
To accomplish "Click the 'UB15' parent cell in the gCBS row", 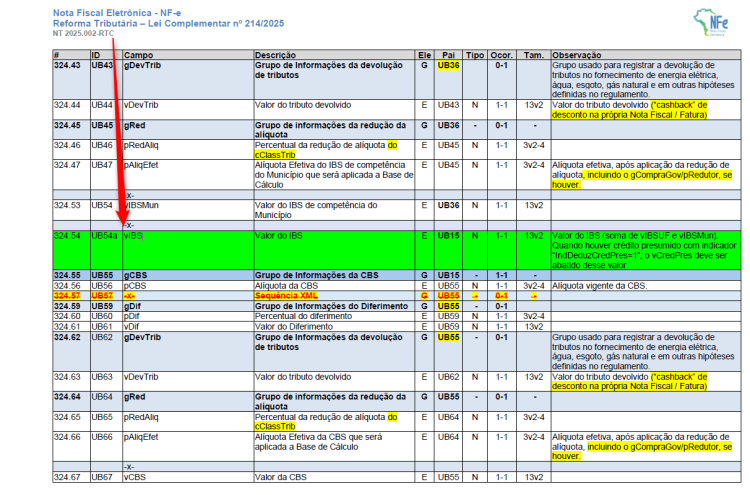I will [x=448, y=275].
